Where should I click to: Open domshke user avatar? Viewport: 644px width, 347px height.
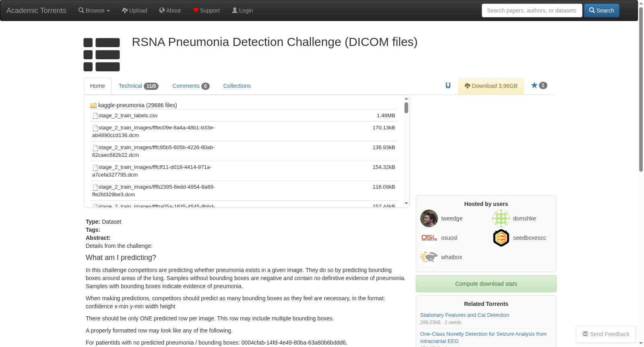click(501, 218)
